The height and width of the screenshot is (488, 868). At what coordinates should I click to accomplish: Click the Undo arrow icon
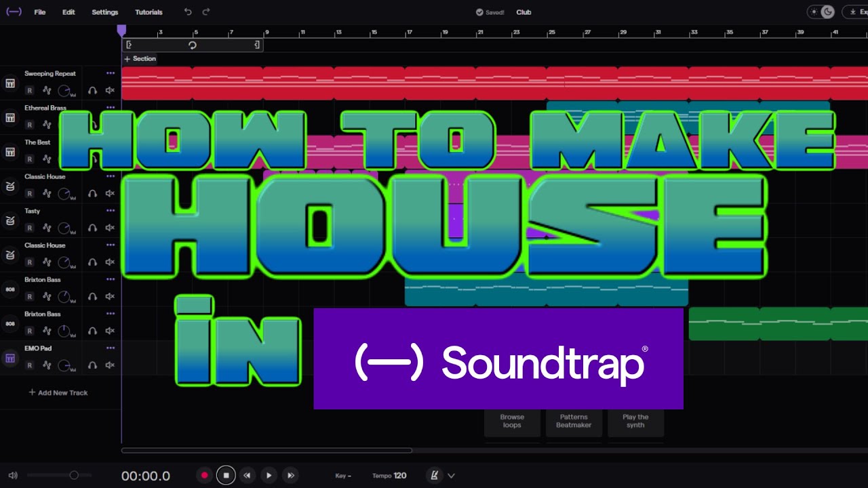point(188,12)
